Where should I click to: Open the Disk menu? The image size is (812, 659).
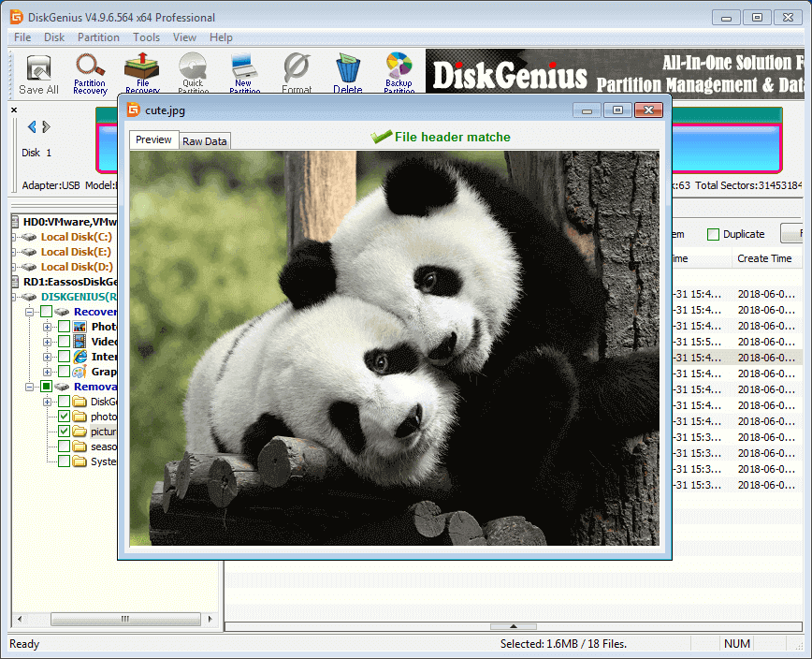pos(54,37)
